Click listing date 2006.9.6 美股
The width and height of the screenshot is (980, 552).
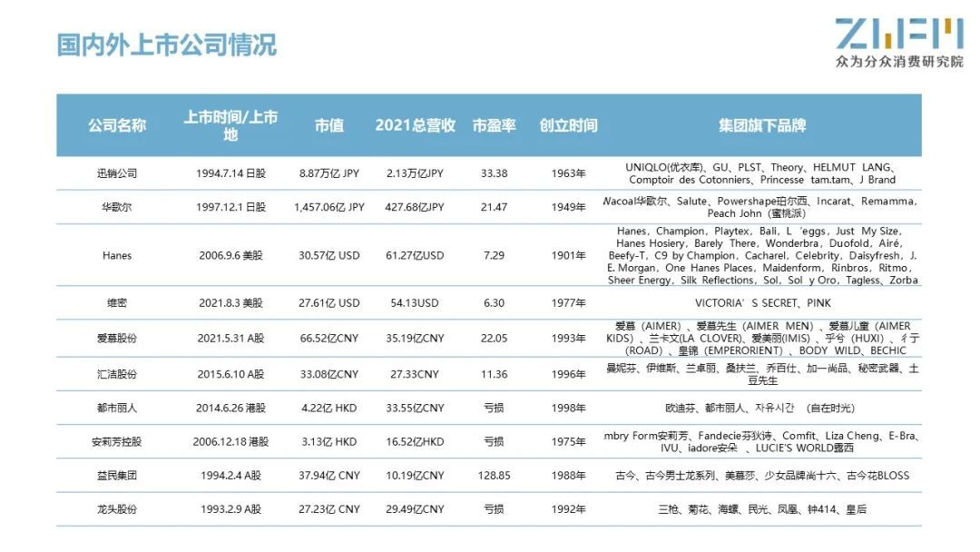tap(230, 255)
